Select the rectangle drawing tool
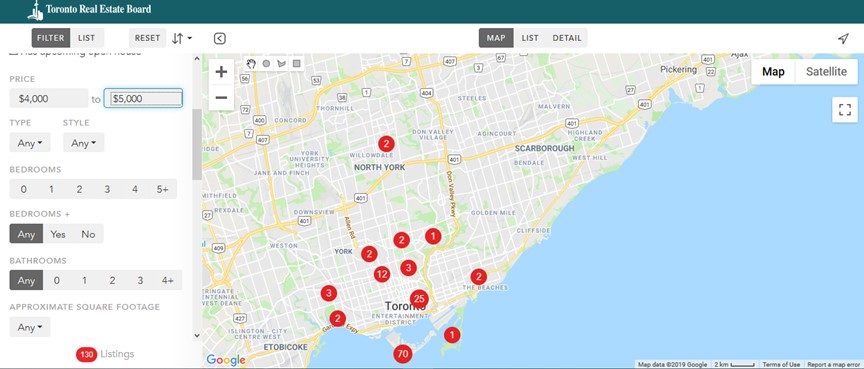This screenshot has width=864, height=369. tap(297, 63)
